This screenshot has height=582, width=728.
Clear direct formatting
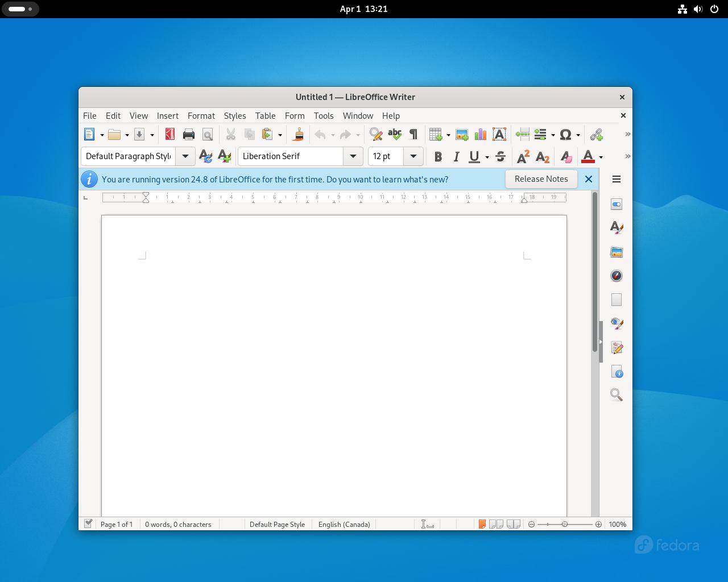[x=565, y=156]
